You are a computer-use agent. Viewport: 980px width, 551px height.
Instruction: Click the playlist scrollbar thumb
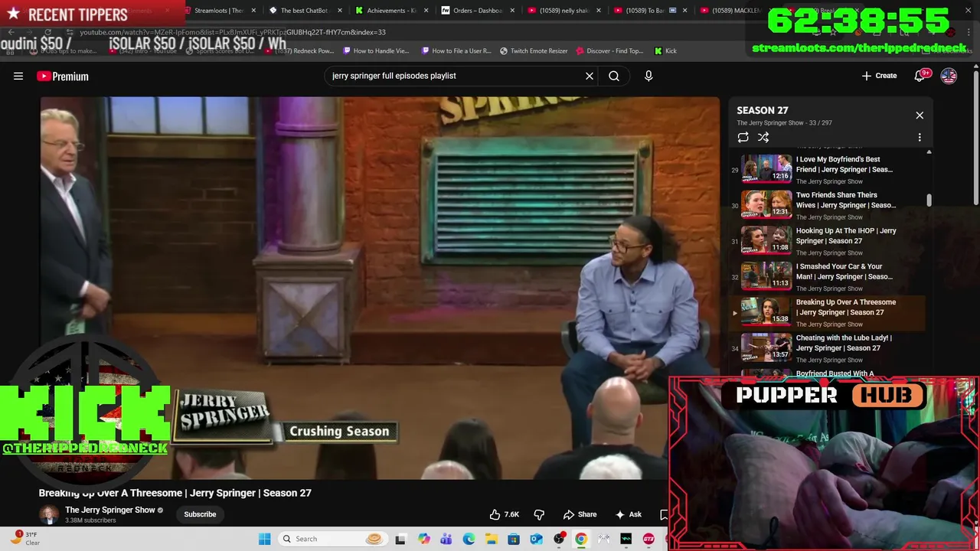click(929, 201)
